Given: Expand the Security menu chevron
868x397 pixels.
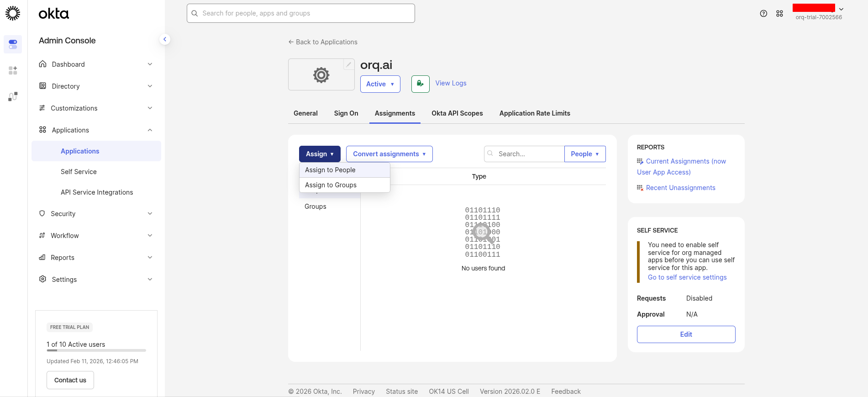Looking at the screenshot, I should (150, 213).
